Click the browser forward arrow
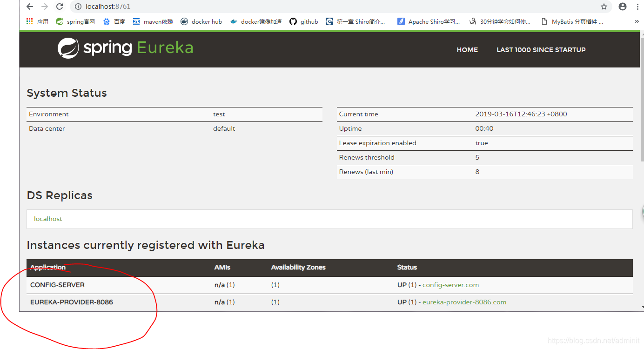The image size is (644, 349). [x=45, y=7]
